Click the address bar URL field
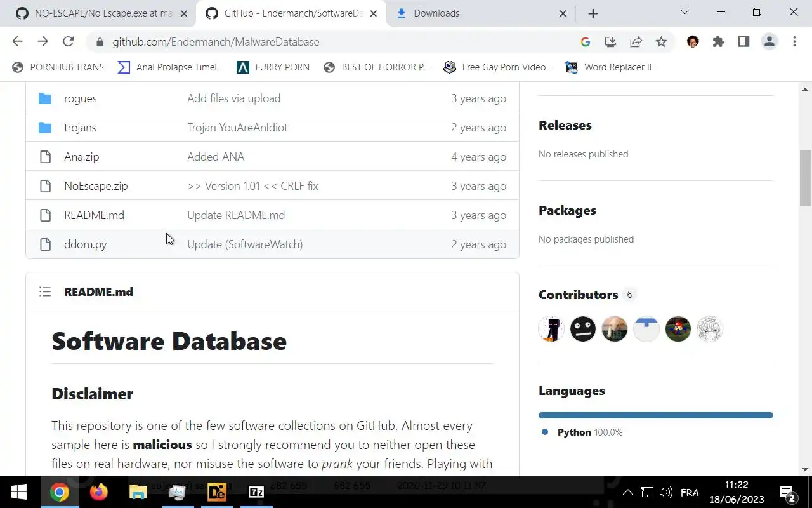 click(317, 42)
